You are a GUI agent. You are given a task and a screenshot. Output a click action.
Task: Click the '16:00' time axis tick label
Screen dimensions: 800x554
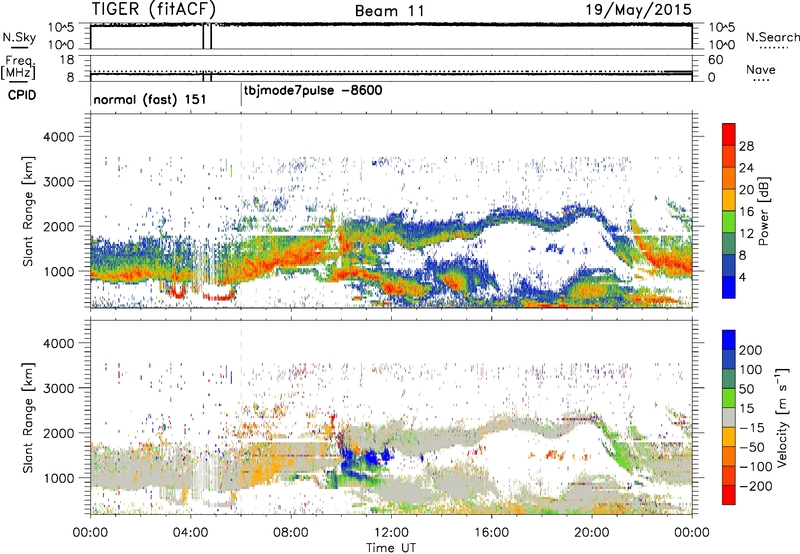pos(492,533)
